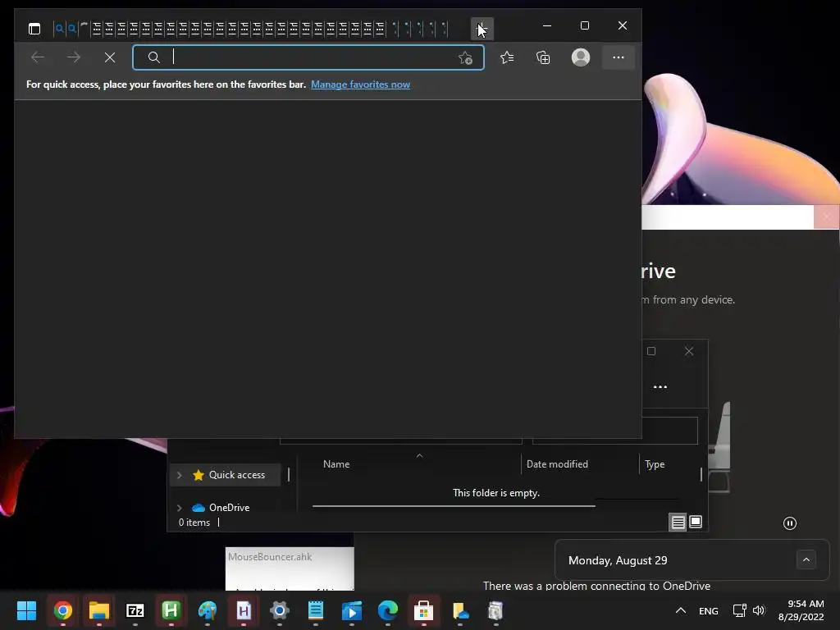Collapse the calendar flyout chevron
840x630 pixels.
(x=806, y=559)
